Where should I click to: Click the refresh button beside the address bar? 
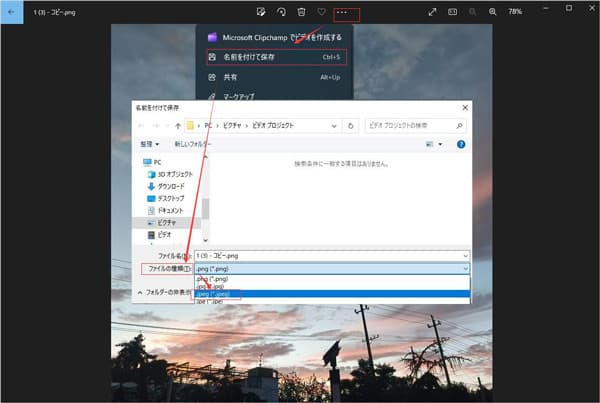coord(349,126)
